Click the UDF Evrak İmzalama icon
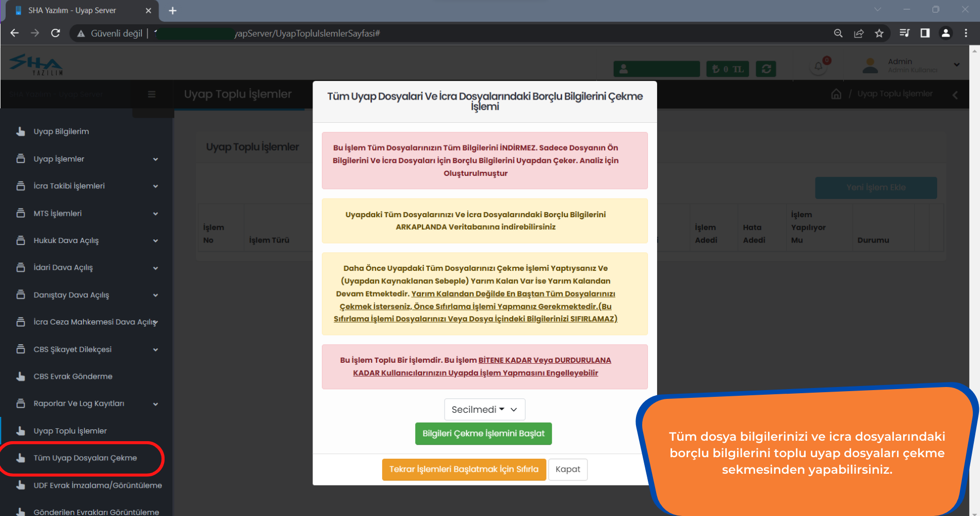Viewport: 980px width, 516px height. tap(21, 485)
